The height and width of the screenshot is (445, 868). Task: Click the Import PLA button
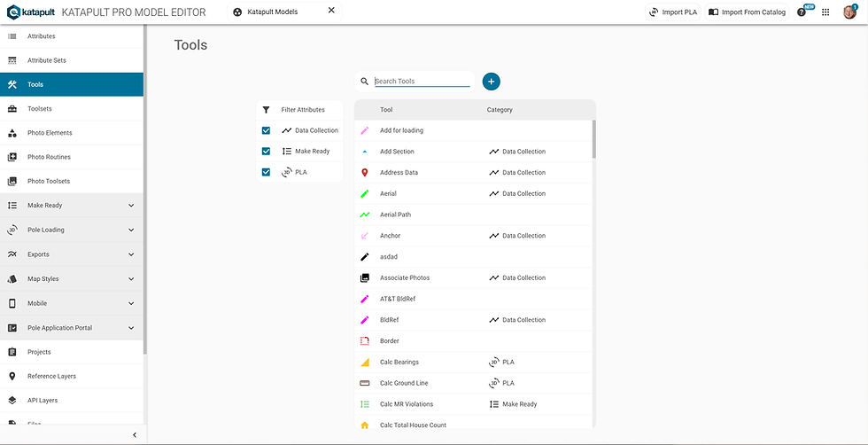(x=673, y=12)
